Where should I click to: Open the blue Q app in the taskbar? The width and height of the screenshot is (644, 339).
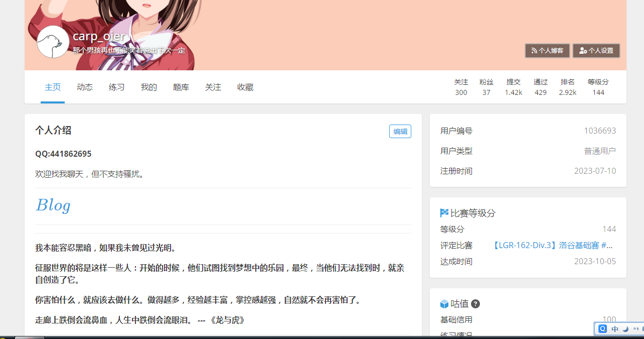[x=602, y=328]
